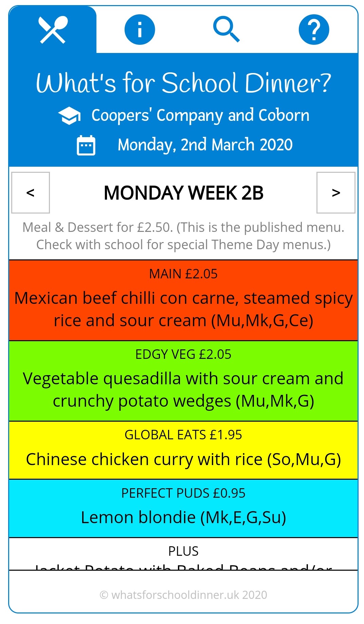
Task: Tap the calendar icon beside the date
Action: 86,145
